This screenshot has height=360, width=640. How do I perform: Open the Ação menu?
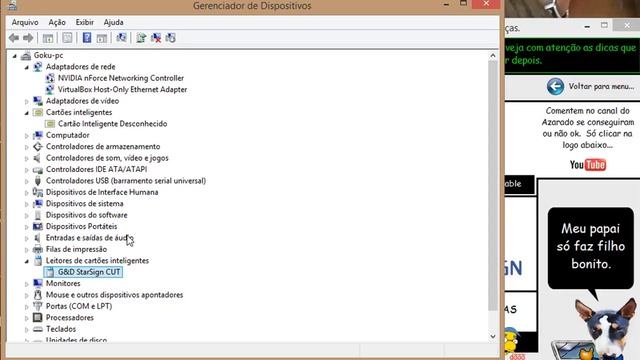coord(57,22)
